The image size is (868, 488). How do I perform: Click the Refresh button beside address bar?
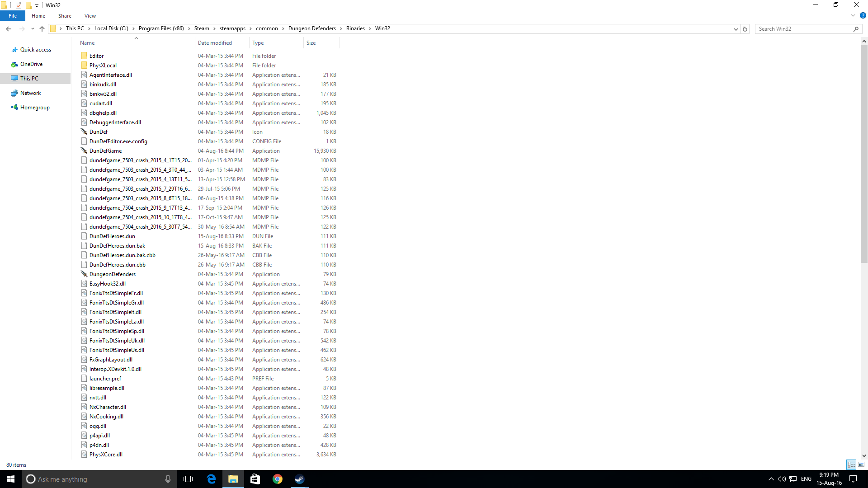click(x=745, y=28)
